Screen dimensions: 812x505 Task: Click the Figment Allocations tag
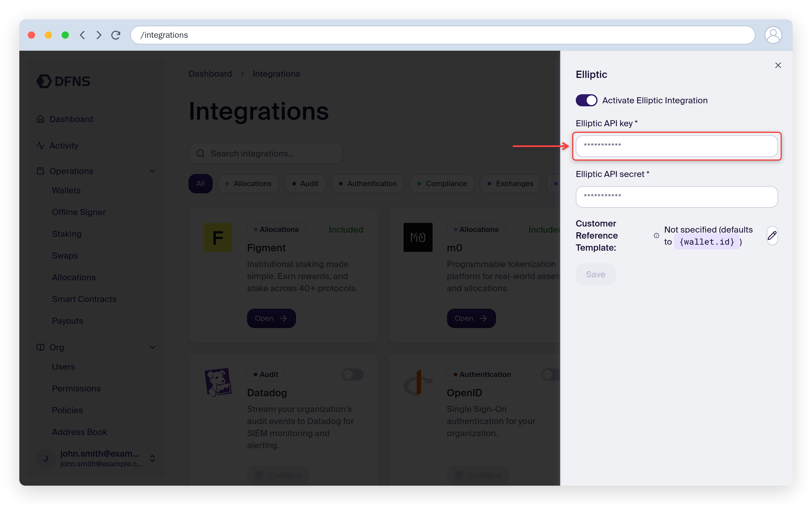pos(276,230)
